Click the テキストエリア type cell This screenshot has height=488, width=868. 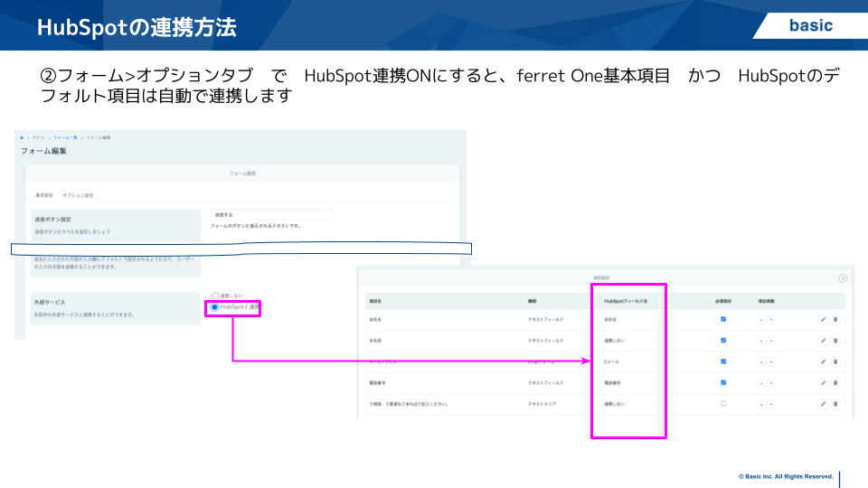click(x=542, y=405)
